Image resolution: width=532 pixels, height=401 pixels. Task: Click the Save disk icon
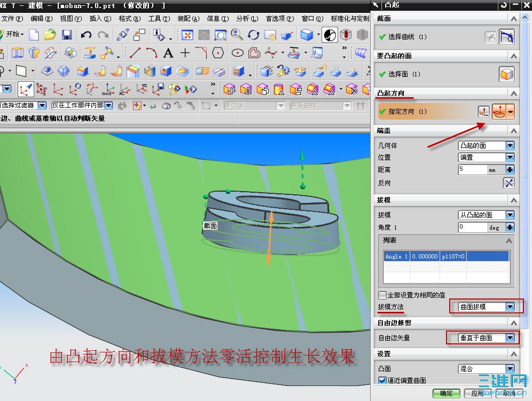66,35
